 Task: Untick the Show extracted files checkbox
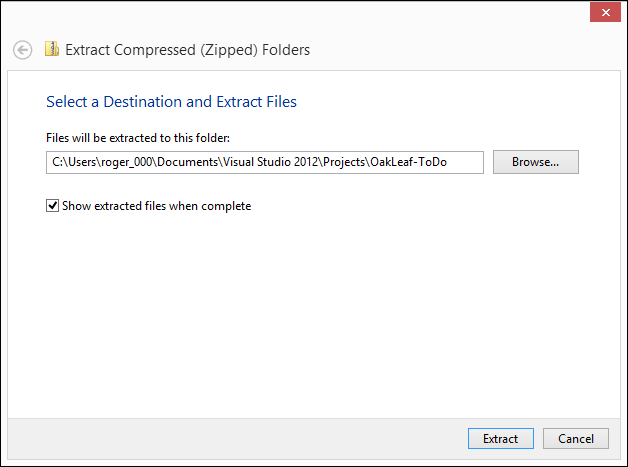click(53, 206)
